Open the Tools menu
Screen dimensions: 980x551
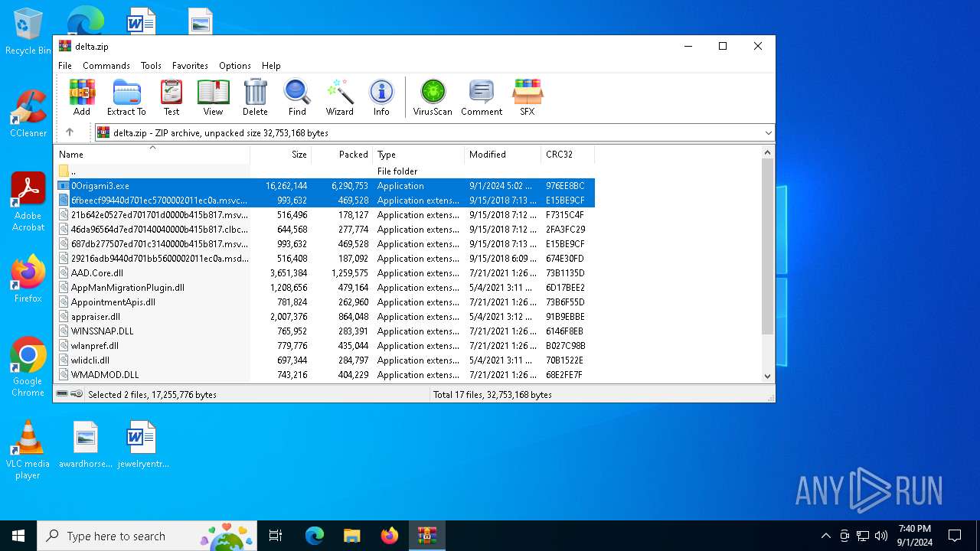coord(151,66)
